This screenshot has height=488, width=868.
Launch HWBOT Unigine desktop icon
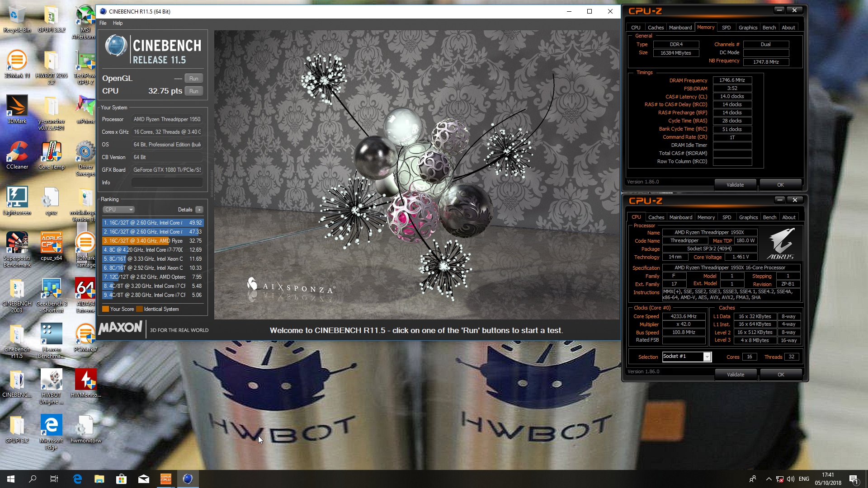pyautogui.click(x=51, y=387)
